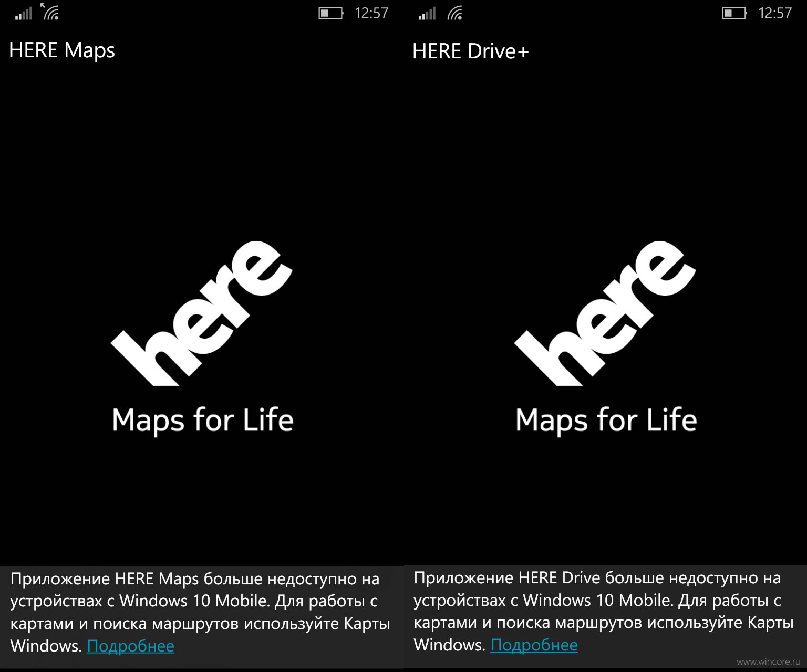Open the Подробнее link in HERE Maps screen
The image size is (807, 672).
point(131,646)
